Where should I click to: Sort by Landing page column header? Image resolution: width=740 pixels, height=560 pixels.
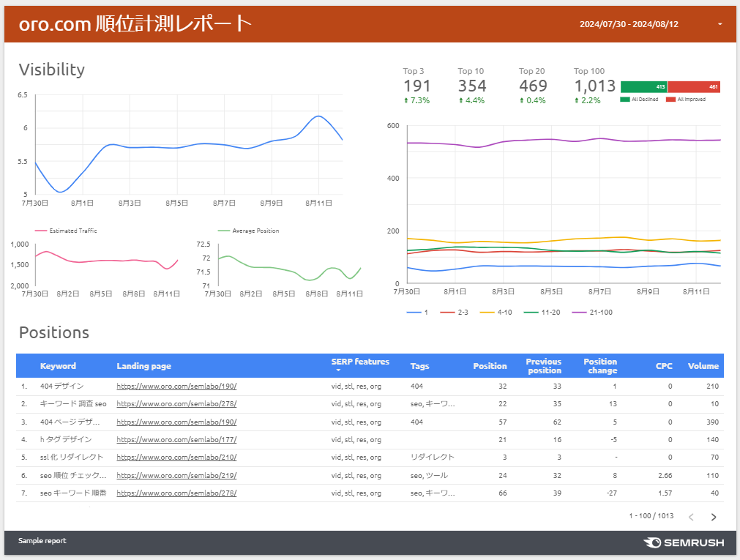[144, 366]
